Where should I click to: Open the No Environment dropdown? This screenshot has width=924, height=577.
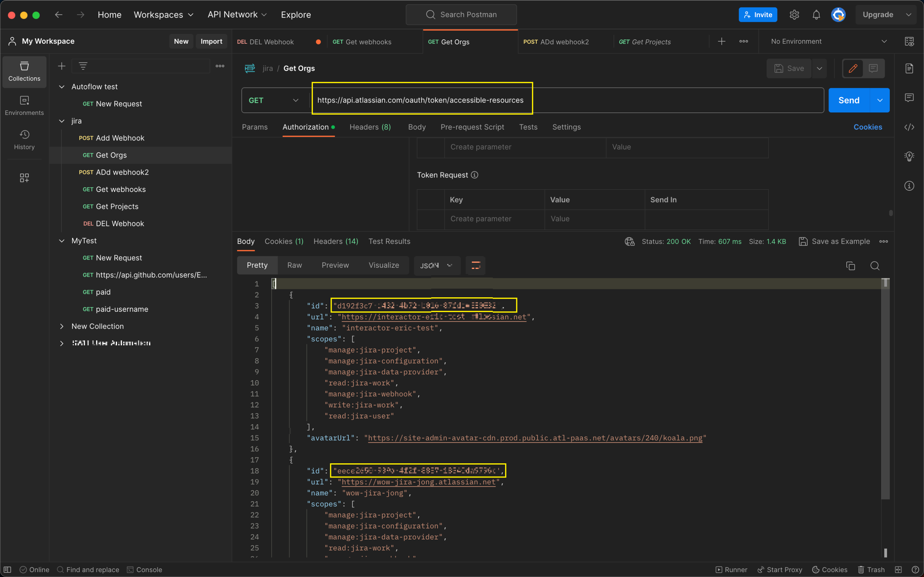pos(828,41)
